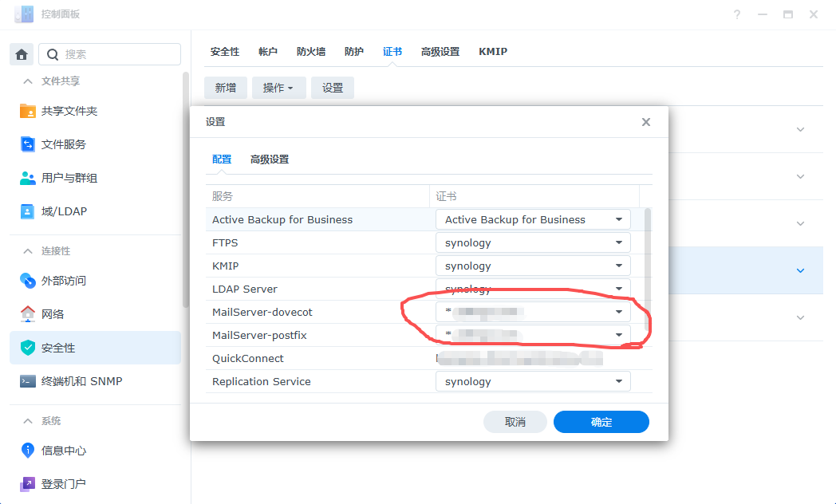This screenshot has height=504, width=836.
Task: Click the Domain/LDAP icon
Action: coord(28,211)
